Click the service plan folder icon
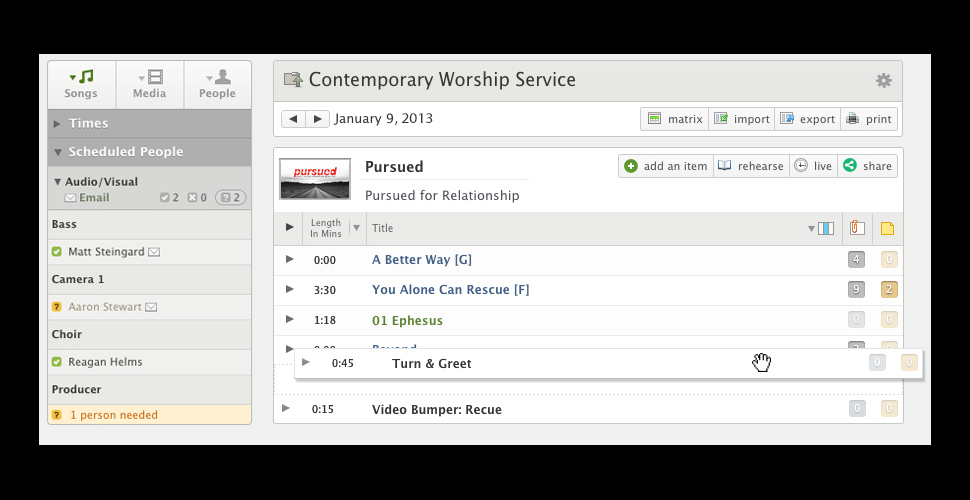The width and height of the screenshot is (970, 500). (293, 80)
